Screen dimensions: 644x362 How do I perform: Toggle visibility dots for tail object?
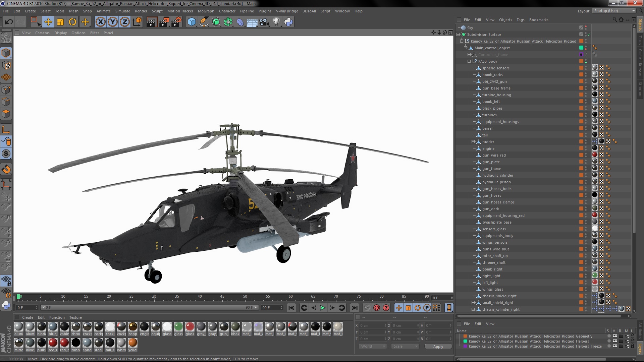[586, 135]
